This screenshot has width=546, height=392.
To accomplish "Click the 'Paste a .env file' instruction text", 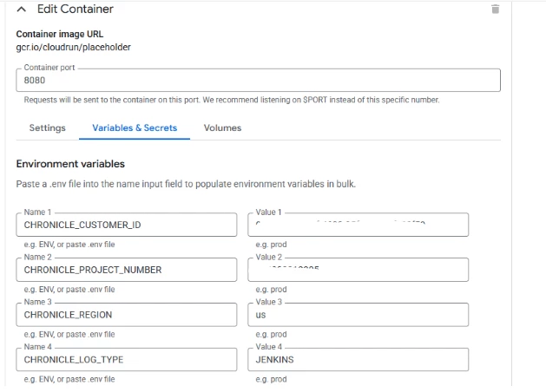I will 186,184.
